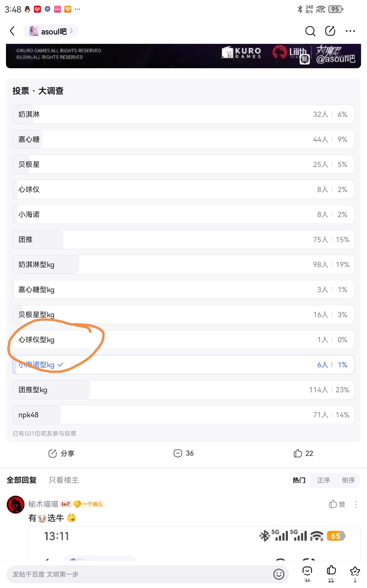Switch to 只看楼主 tab
This screenshot has width=367, height=588.
[64, 480]
